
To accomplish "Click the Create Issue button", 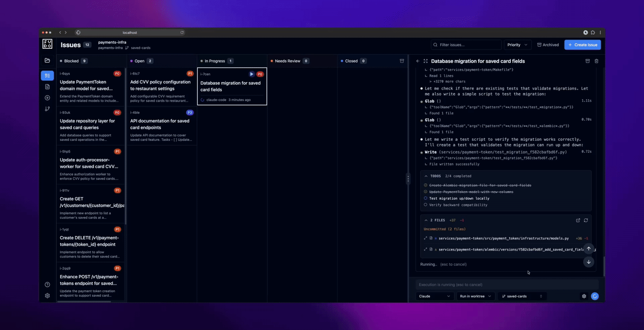I will [583, 44].
